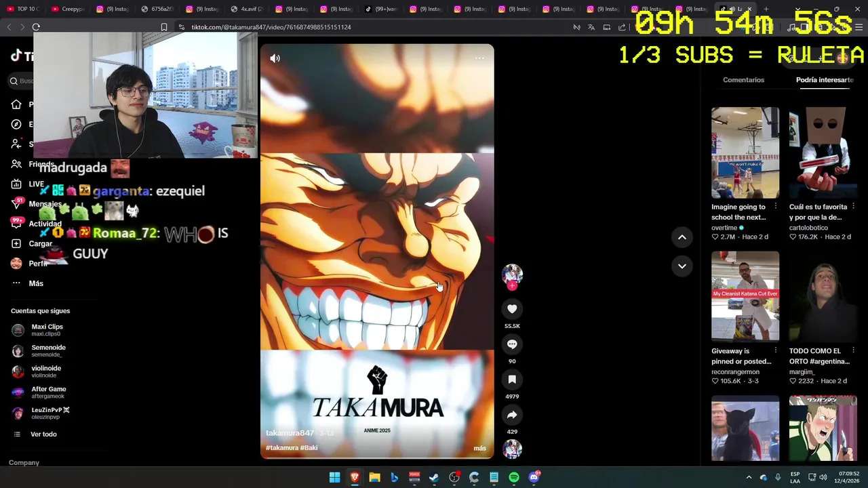The height and width of the screenshot is (488, 868).
Task: Open Discord from the taskbar
Action: click(x=534, y=477)
